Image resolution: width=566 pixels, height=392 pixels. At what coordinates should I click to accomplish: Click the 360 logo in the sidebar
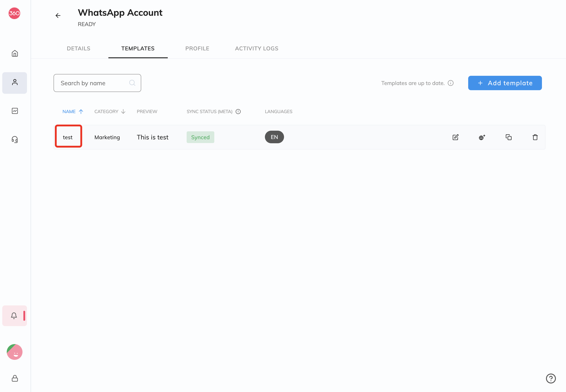coord(14,13)
